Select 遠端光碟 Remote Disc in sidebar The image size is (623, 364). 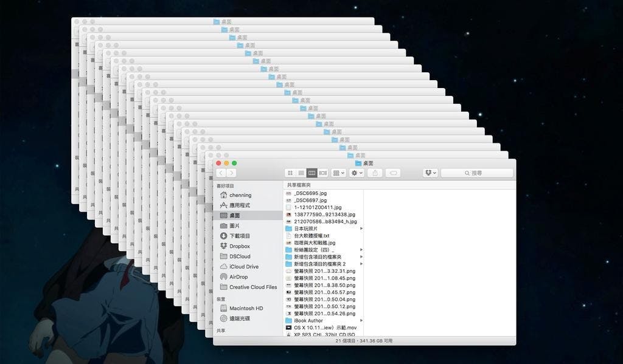click(248, 318)
